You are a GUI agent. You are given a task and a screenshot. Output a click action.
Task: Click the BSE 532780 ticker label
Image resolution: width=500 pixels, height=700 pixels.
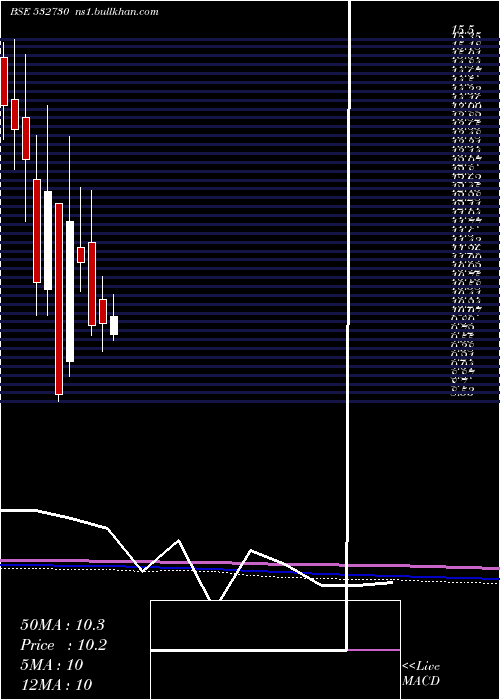(39, 12)
